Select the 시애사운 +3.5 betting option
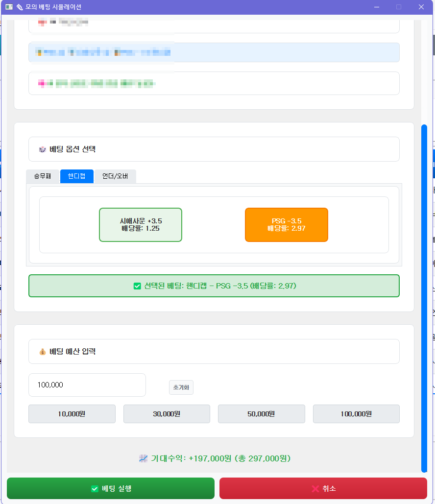 click(141, 224)
